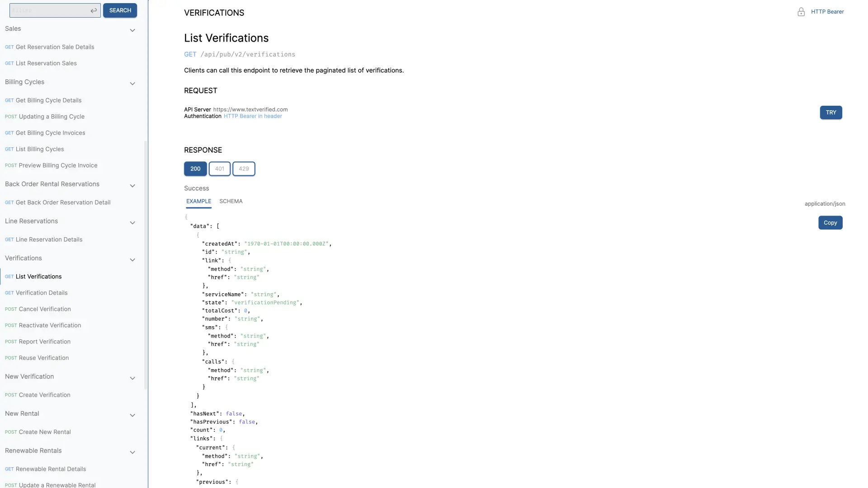Click the 429 response code button
The image size is (868, 488).
pyautogui.click(x=243, y=169)
